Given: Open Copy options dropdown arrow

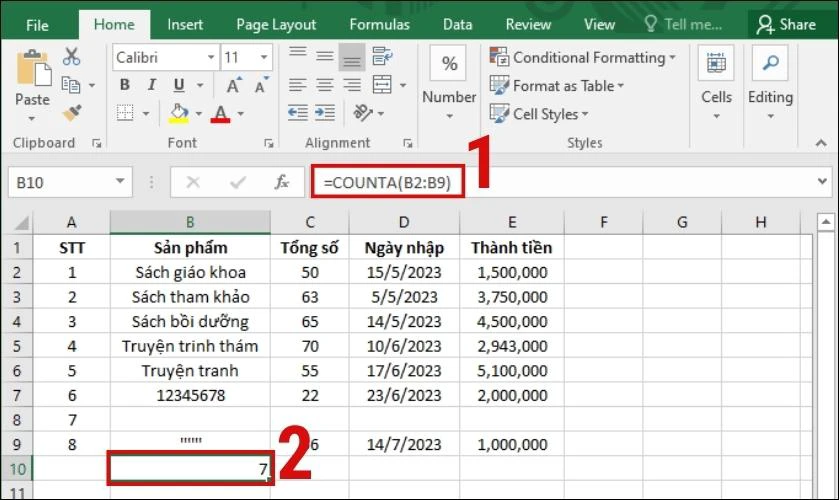Looking at the screenshot, I should coord(92,85).
